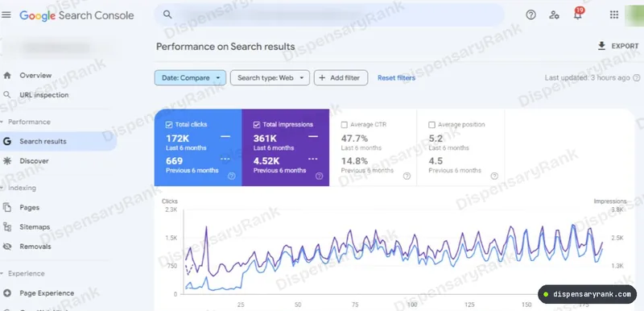Click the help icon in Average position card
This screenshot has height=311, width=644.
click(494, 176)
